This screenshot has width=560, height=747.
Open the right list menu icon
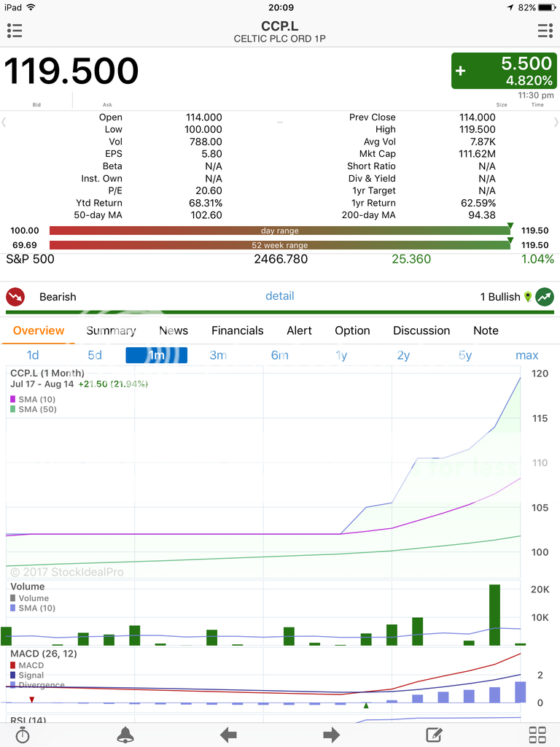(545, 31)
